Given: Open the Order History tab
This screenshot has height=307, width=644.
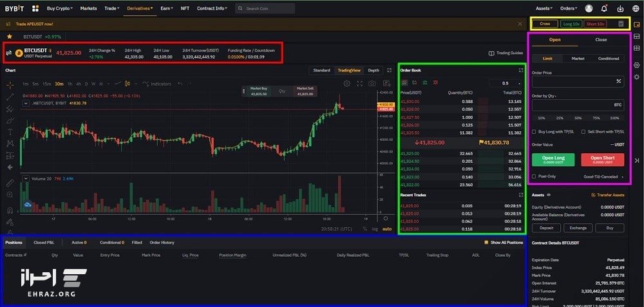Looking at the screenshot, I should pyautogui.click(x=162, y=243).
